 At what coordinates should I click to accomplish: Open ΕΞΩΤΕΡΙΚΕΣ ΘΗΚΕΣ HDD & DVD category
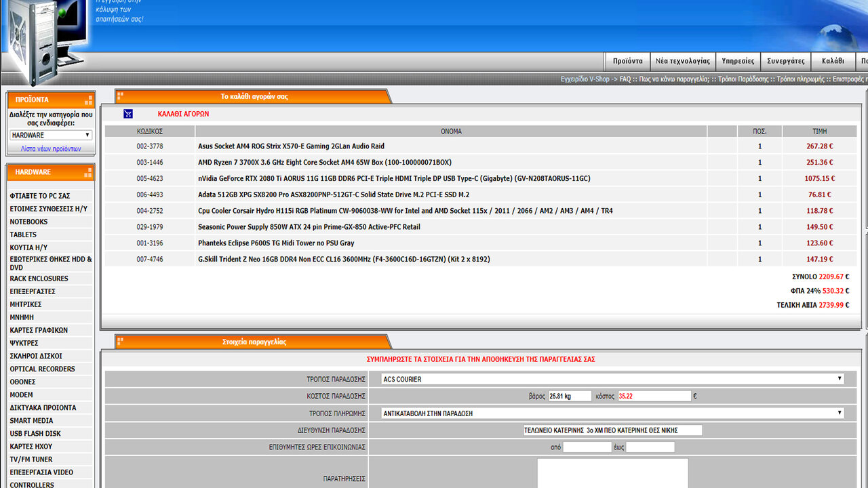[x=51, y=263]
